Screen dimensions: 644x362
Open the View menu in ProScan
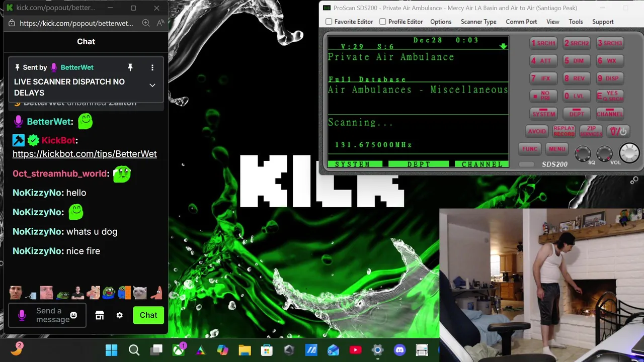553,22
